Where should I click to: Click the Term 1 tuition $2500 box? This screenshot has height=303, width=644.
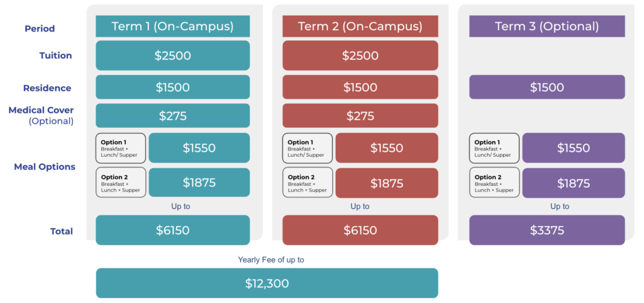point(172,55)
